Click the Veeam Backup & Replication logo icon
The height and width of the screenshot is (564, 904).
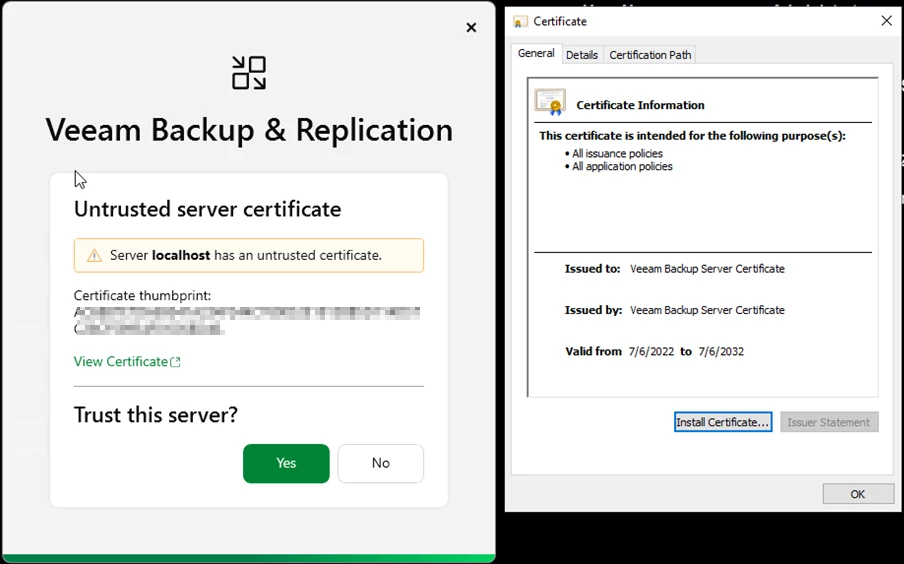point(249,73)
